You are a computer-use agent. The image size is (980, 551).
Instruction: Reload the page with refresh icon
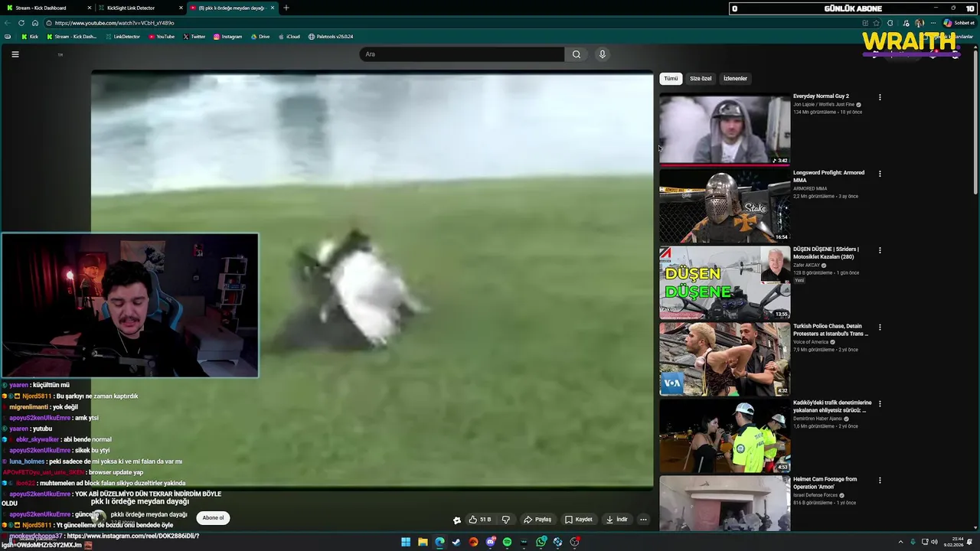tap(21, 23)
